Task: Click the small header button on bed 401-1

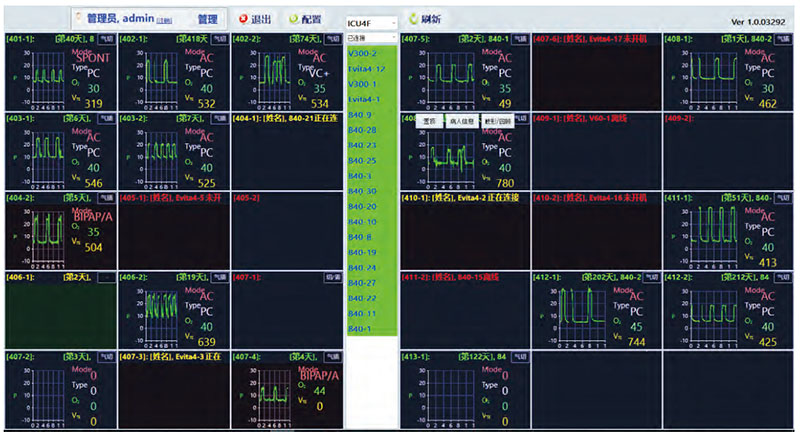Action: [x=106, y=39]
